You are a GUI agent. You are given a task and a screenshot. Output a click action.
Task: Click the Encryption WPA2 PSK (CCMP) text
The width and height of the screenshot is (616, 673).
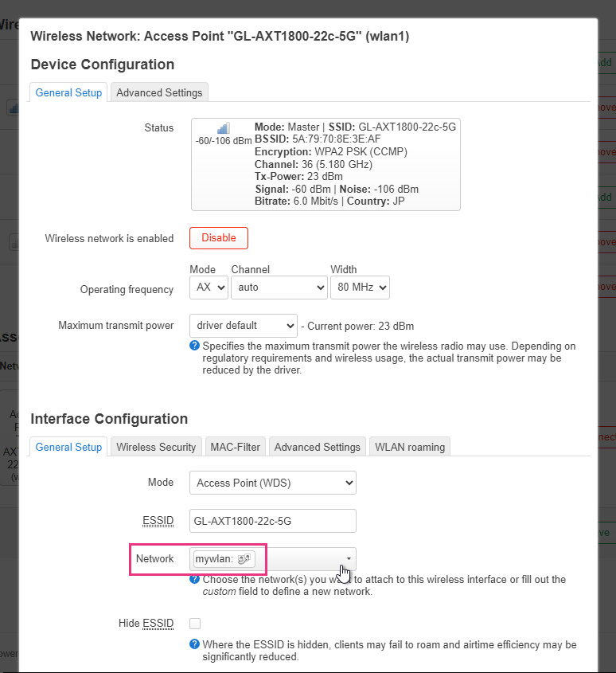click(331, 151)
